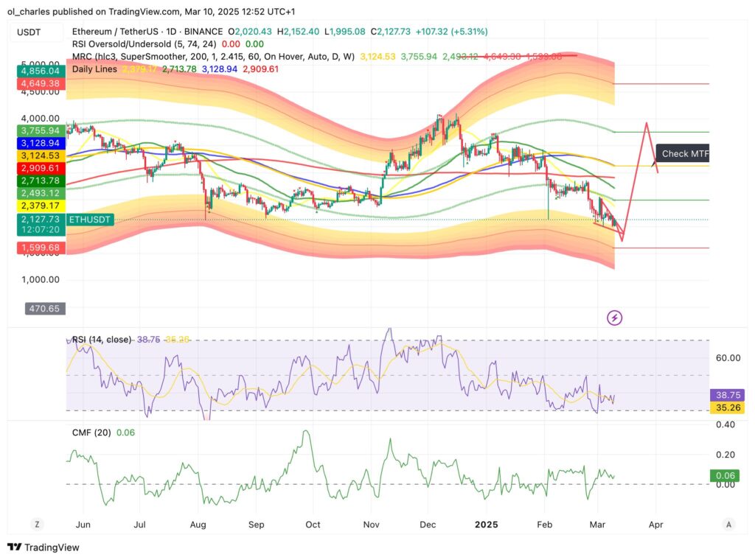Click the purple lightning bolt icon on the chart
The image size is (755, 560).
tap(614, 317)
